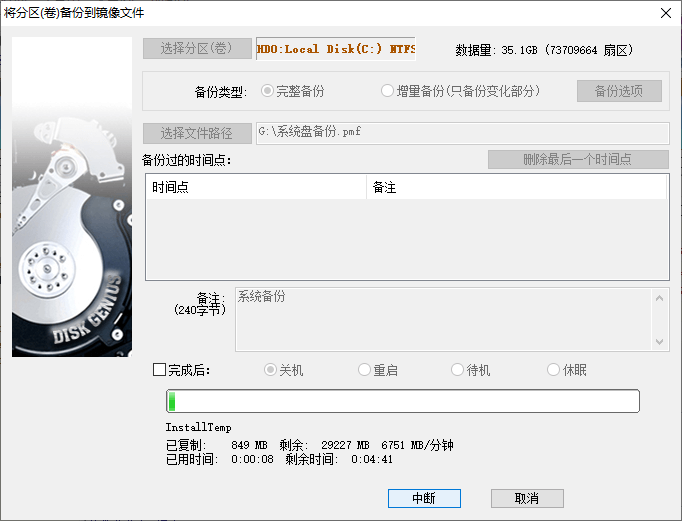Click the green backup progress bar
The width and height of the screenshot is (682, 521).
pos(403,401)
